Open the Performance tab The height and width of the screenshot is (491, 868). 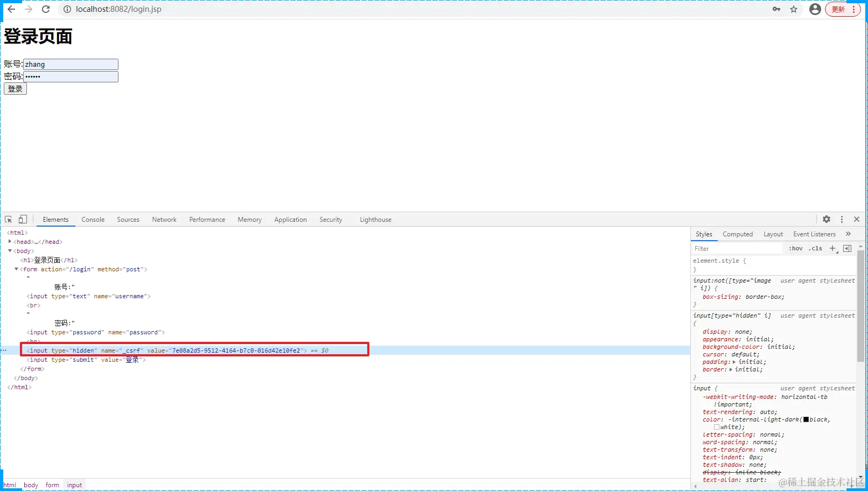coord(207,220)
